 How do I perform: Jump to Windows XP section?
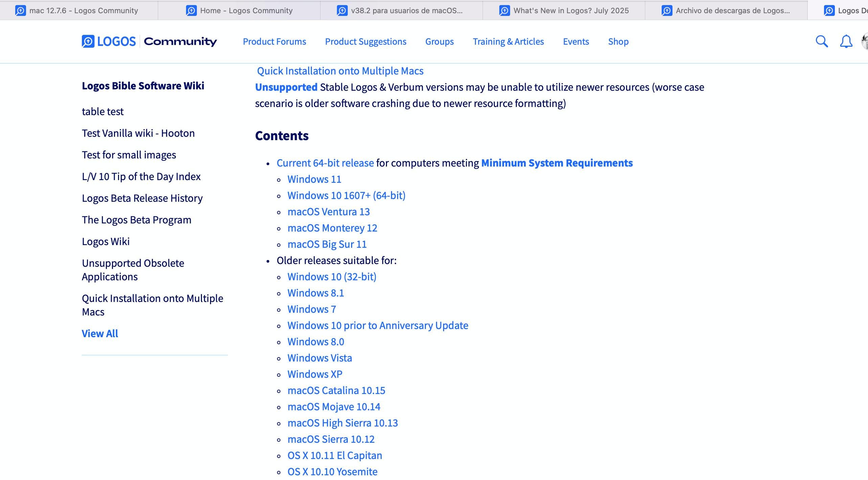[x=315, y=374]
